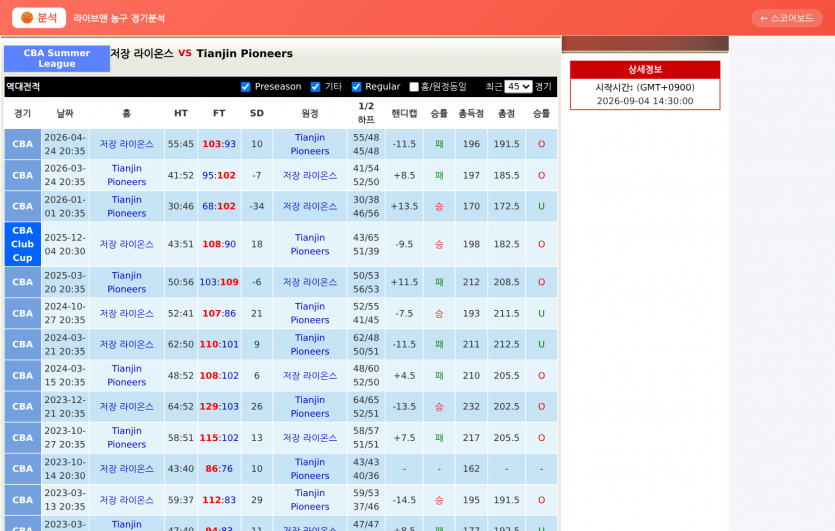This screenshot has width=835, height=531.
Task: Click the 110:101 full-time score
Action: pyautogui.click(x=219, y=345)
